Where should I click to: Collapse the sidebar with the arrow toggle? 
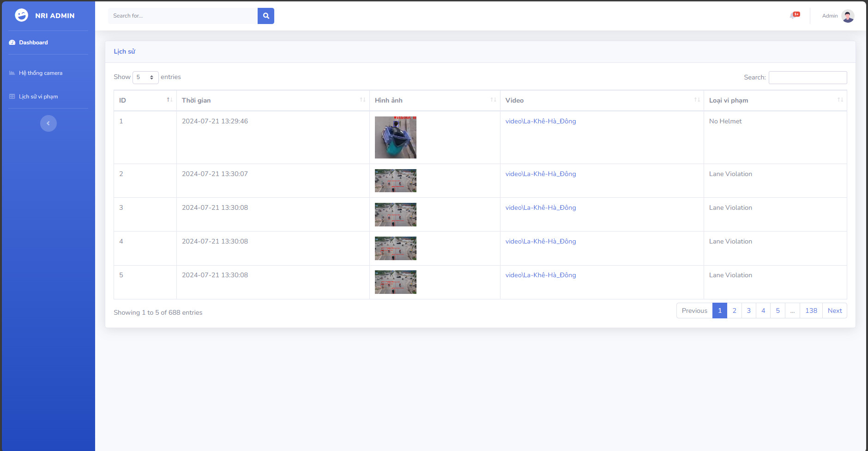tap(48, 123)
